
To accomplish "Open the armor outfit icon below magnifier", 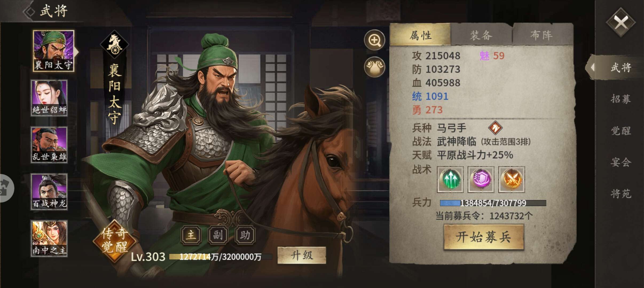I will (374, 67).
